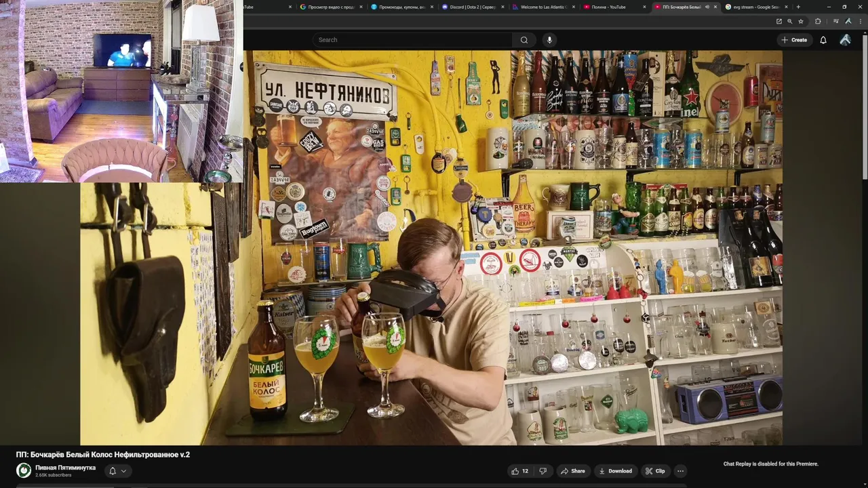Click the video title ПП: Бочкарёв Белый Колос
The height and width of the screenshot is (488, 868).
point(103,455)
